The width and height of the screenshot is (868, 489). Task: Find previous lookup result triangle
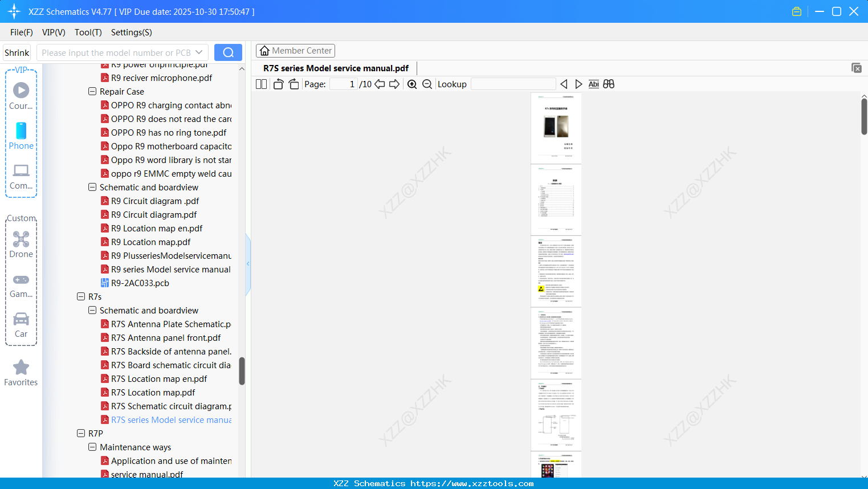(564, 84)
